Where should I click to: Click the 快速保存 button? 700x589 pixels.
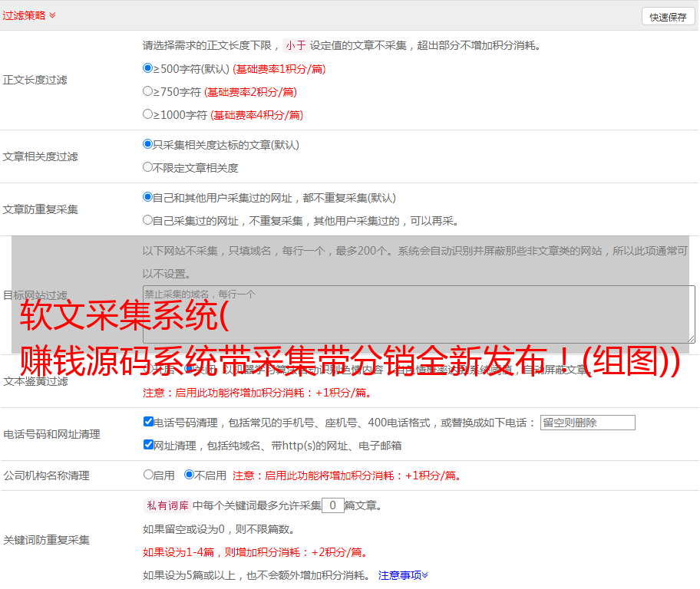(x=668, y=17)
